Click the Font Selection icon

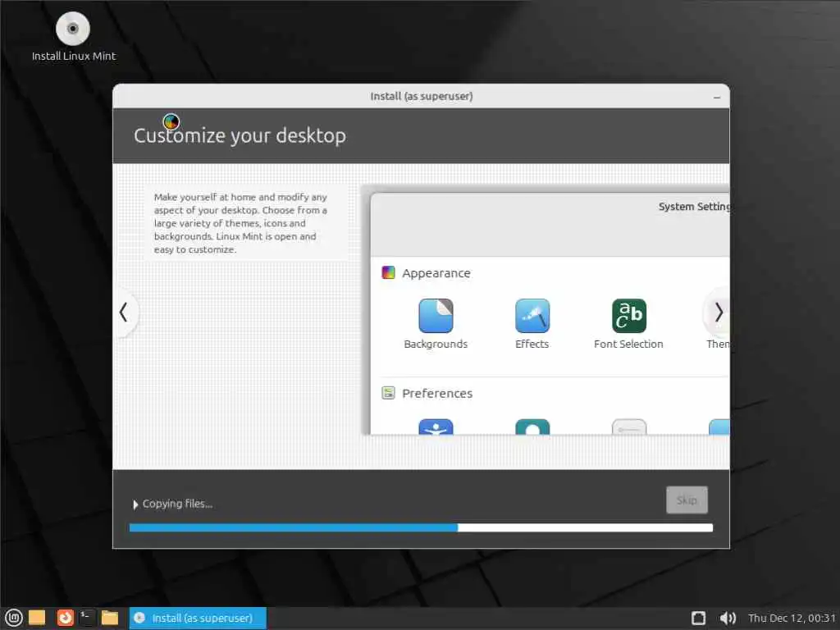pos(629,316)
